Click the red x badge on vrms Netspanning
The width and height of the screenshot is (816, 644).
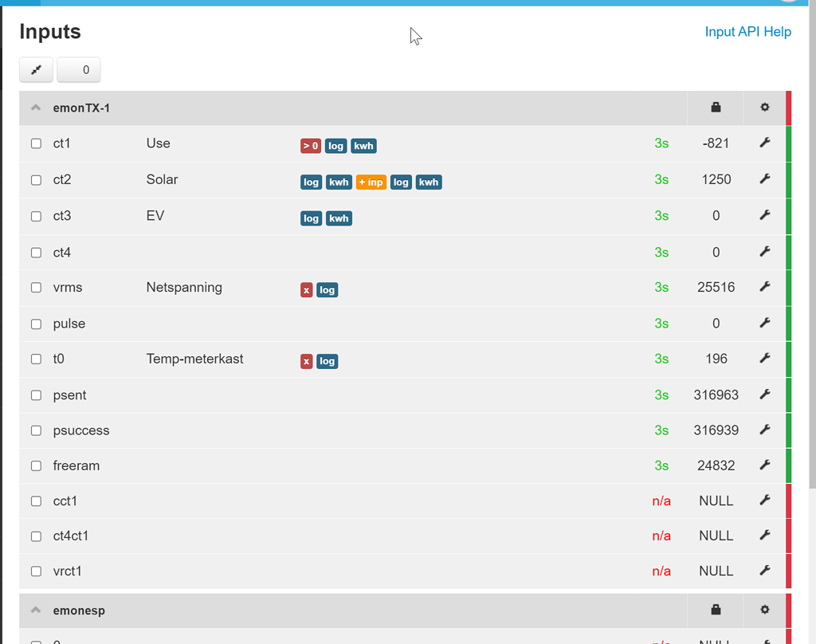(x=306, y=290)
